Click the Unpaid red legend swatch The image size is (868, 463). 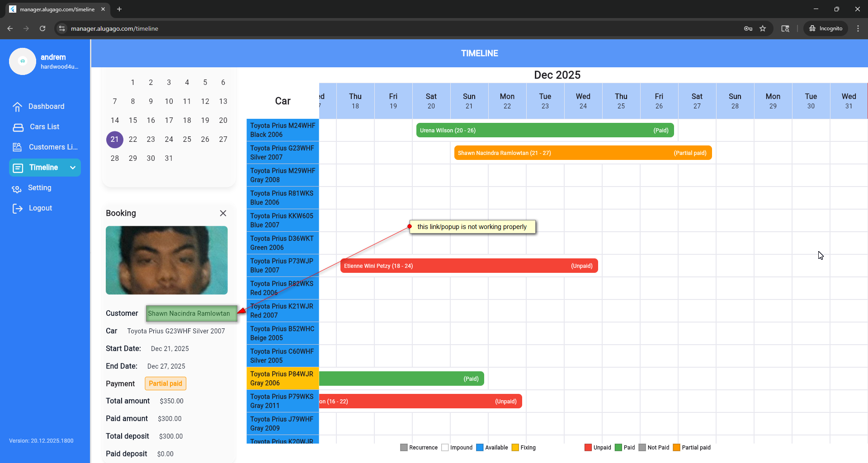pyautogui.click(x=588, y=448)
